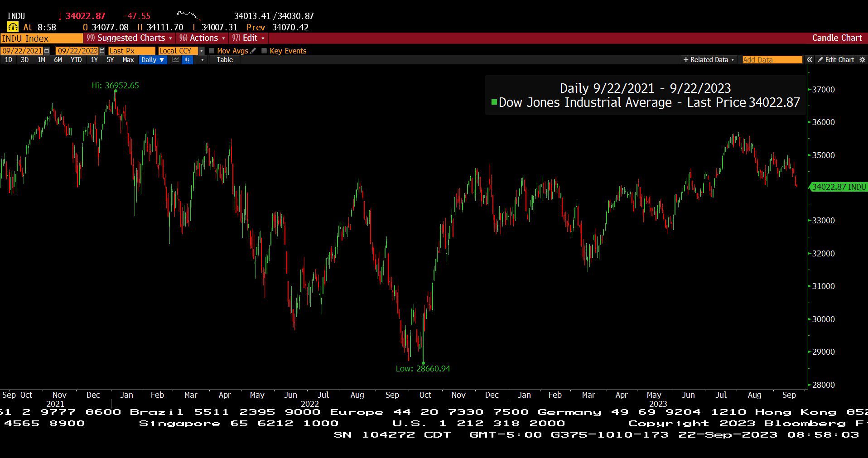Select the 3D time range

click(25, 60)
